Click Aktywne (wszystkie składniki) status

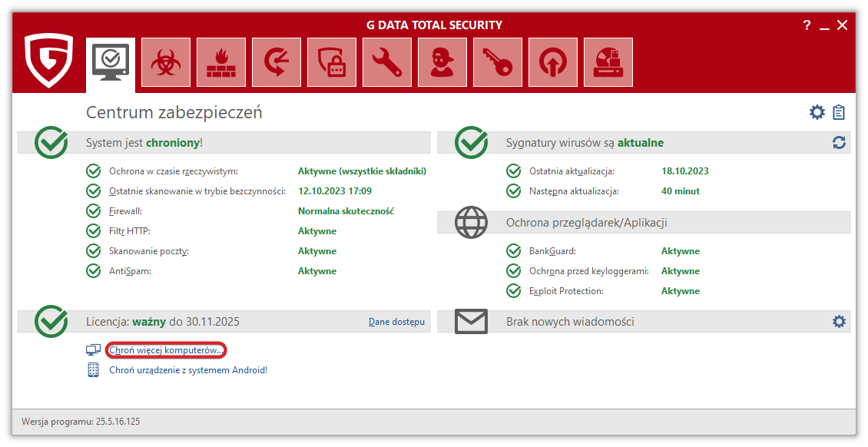362,171
